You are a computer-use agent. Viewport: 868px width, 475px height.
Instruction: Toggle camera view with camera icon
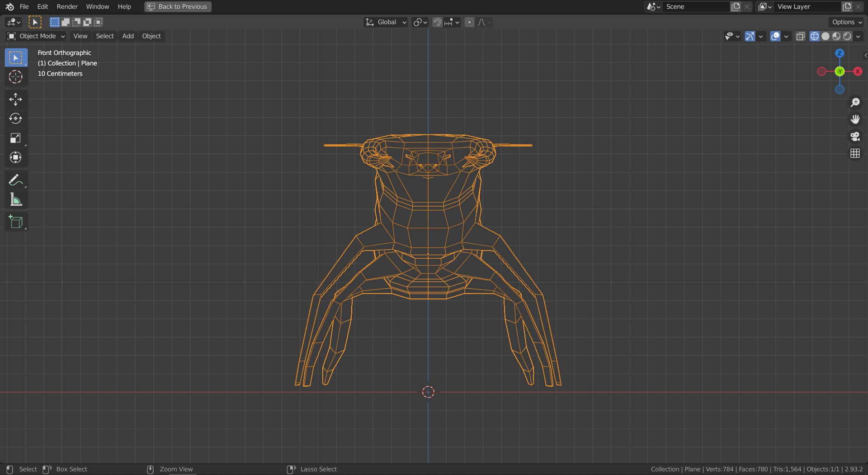855,137
